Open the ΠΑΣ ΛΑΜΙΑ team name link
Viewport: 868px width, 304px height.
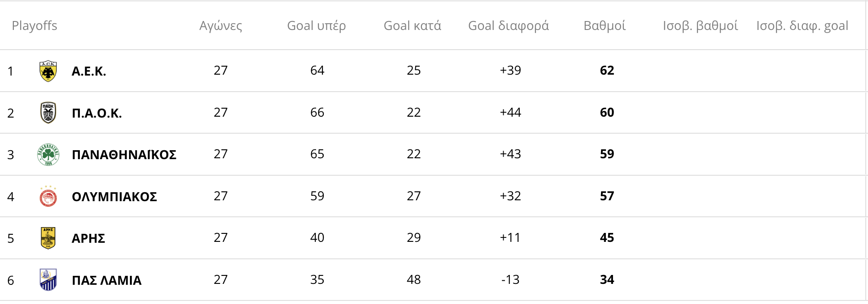pos(107,280)
